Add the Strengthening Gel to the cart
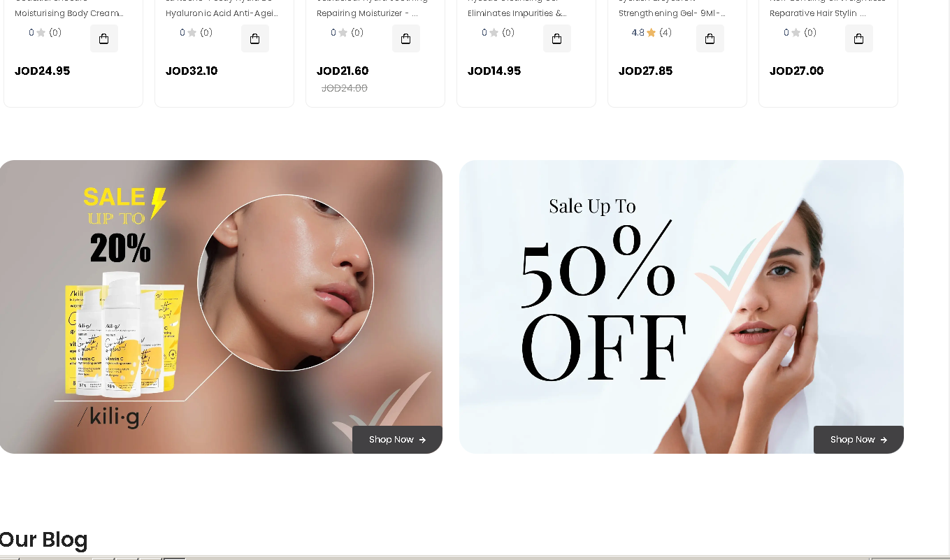 click(x=710, y=38)
